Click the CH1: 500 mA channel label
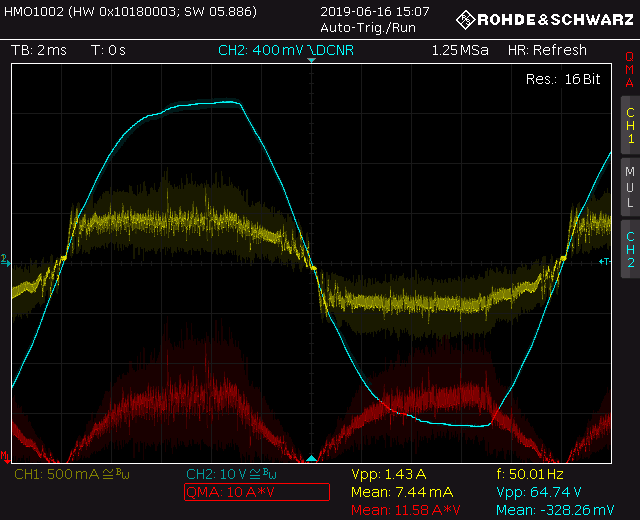 click(72, 474)
